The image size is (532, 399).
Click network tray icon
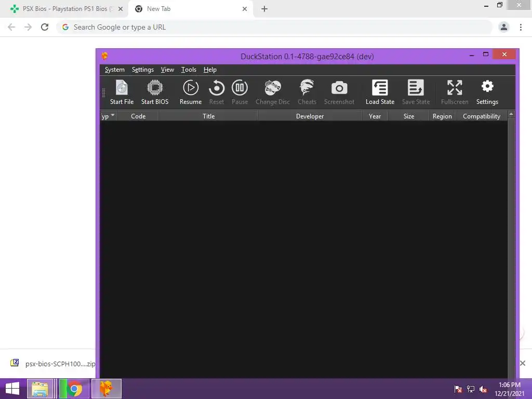point(471,389)
